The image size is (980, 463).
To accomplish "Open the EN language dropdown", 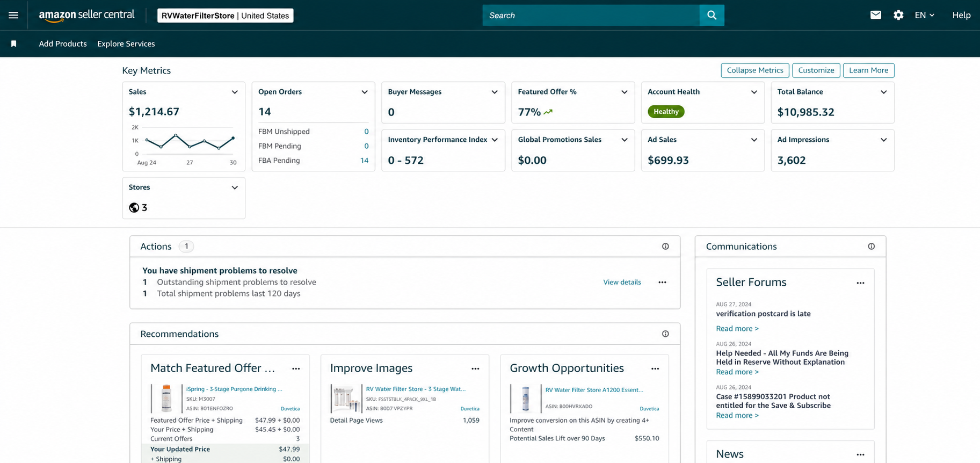I will [x=925, y=15].
